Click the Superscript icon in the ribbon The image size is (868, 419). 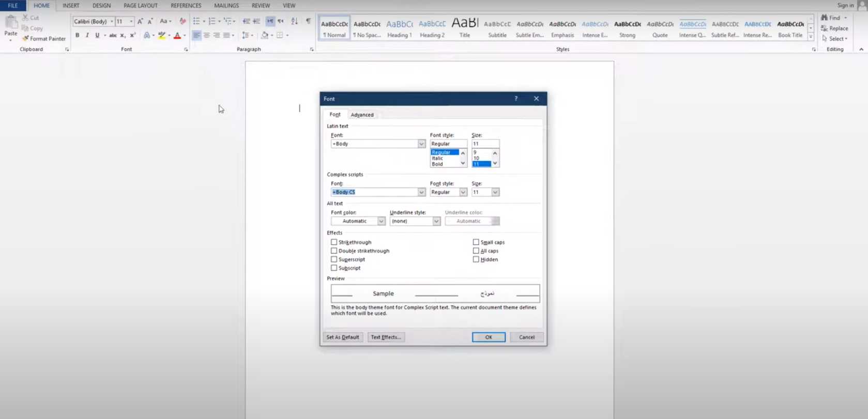[133, 36]
